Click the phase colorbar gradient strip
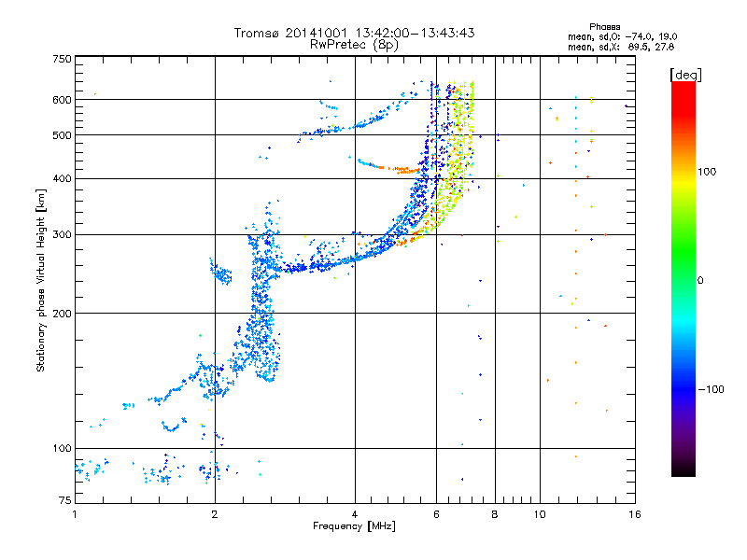The width and height of the screenshot is (747, 560). (684, 278)
